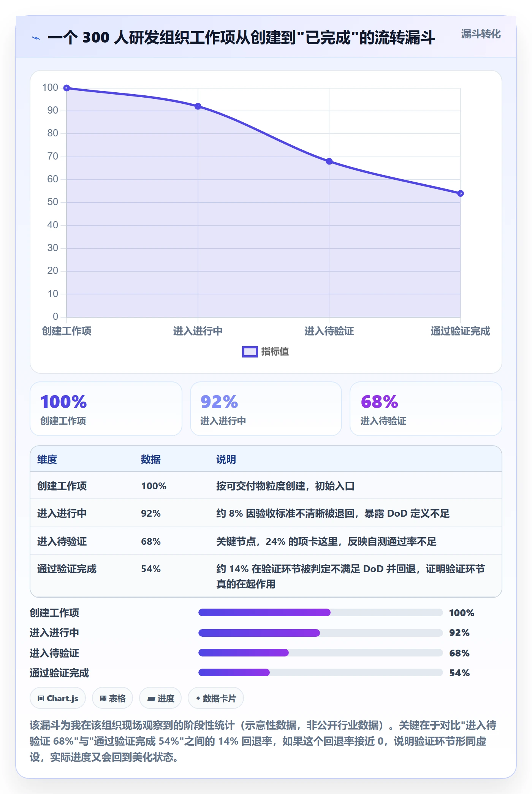Click the 进入待验证 x-axis label
532x794 pixels.
329,331
